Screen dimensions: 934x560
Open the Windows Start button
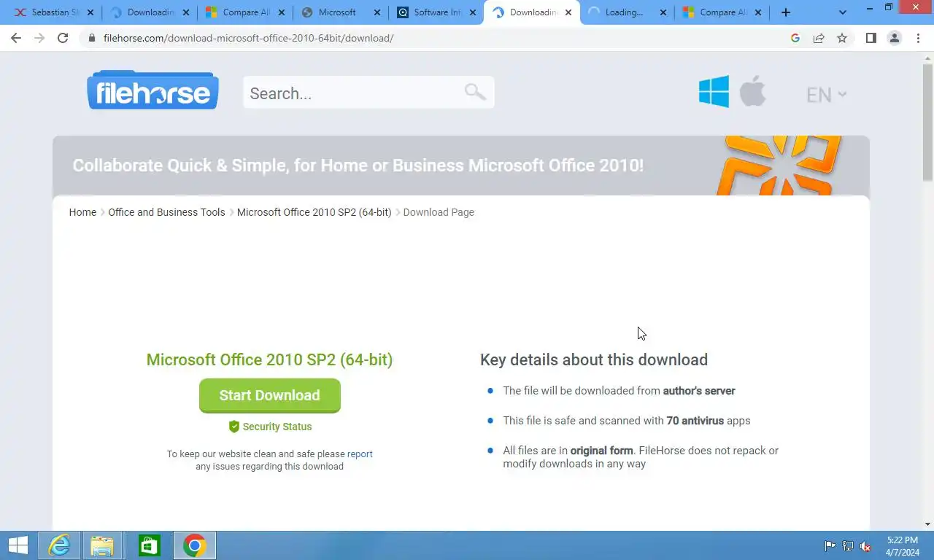tap(18, 545)
